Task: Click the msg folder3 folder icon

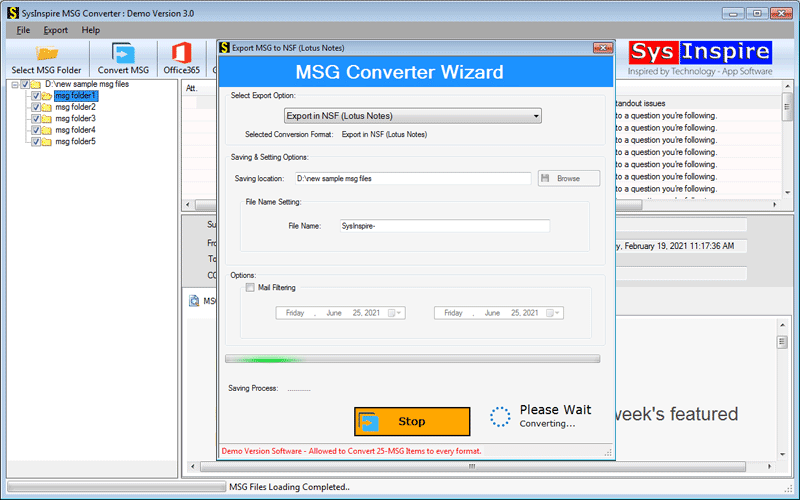Action: tap(47, 119)
